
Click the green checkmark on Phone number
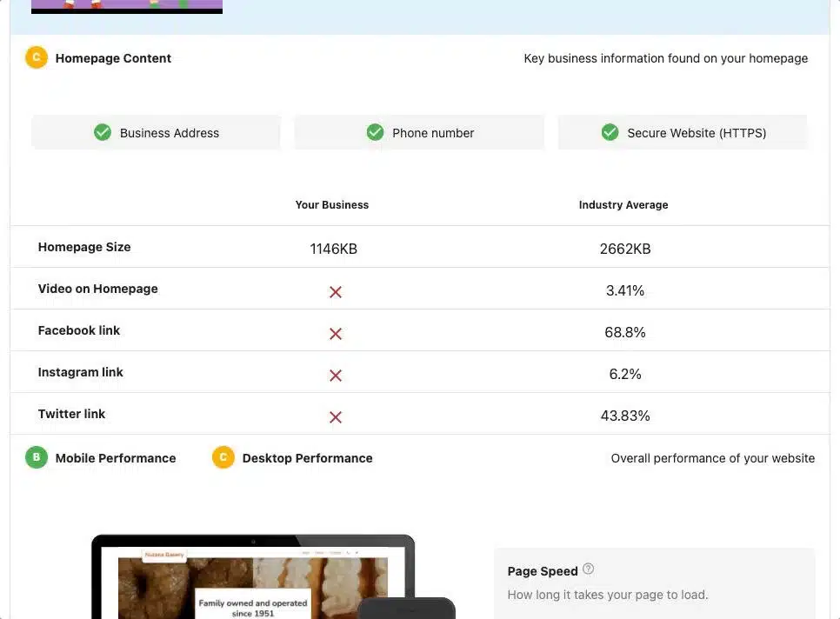coord(375,131)
